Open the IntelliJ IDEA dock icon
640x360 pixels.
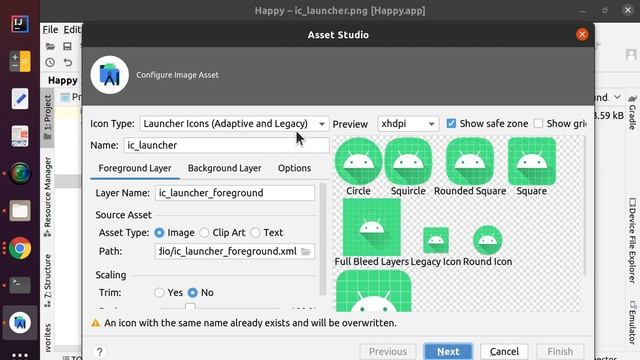(20, 24)
